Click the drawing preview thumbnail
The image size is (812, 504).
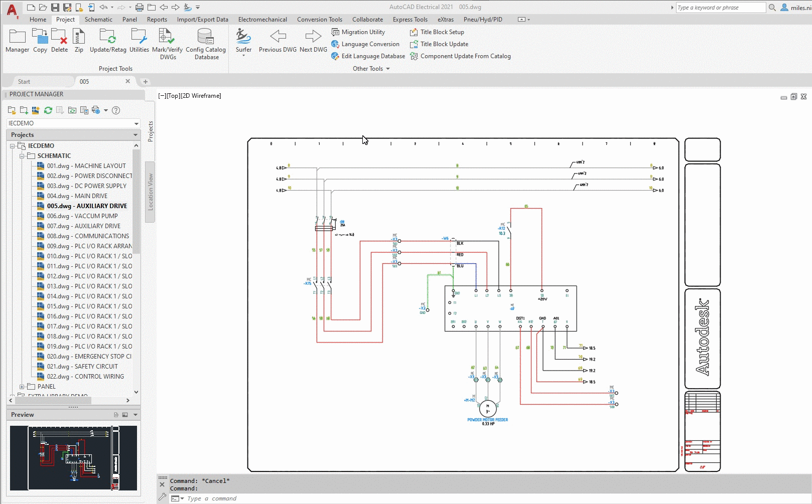pos(73,458)
